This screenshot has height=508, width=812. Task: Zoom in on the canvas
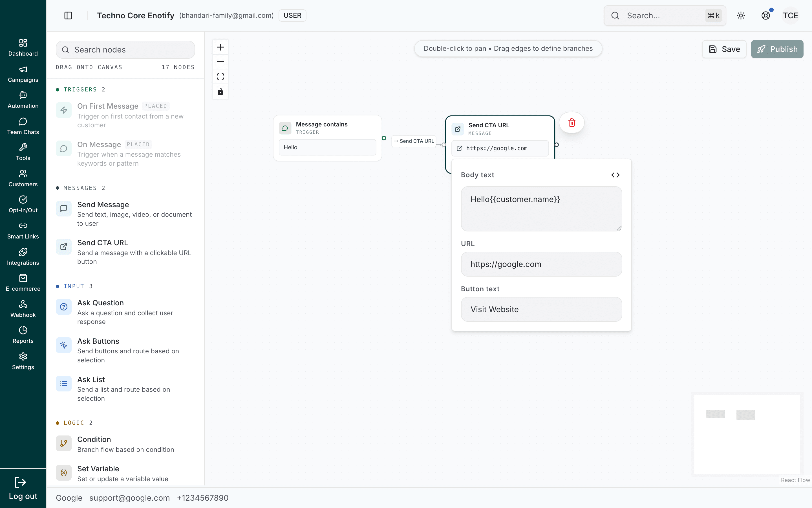click(x=220, y=47)
